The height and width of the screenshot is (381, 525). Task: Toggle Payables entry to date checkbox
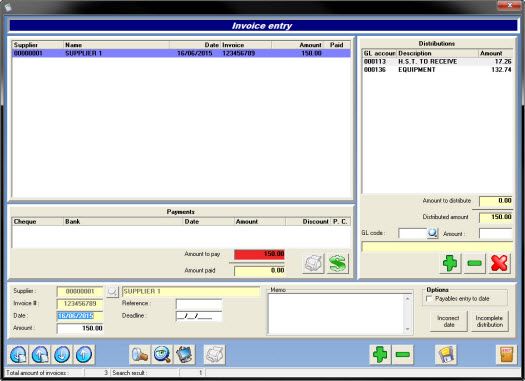(x=429, y=299)
